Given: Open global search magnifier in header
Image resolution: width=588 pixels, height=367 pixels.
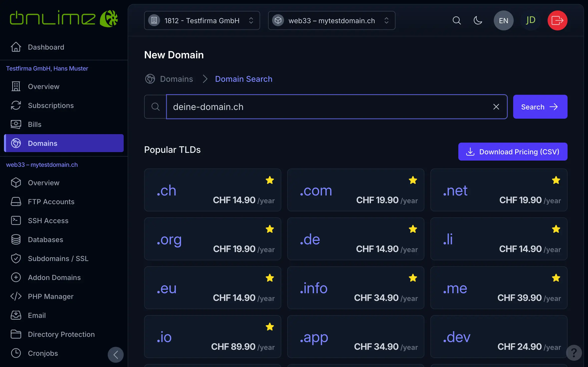Looking at the screenshot, I should click(456, 20).
